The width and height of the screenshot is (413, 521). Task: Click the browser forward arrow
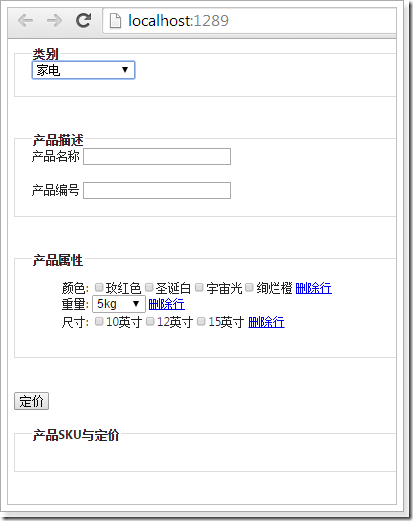click(x=54, y=21)
